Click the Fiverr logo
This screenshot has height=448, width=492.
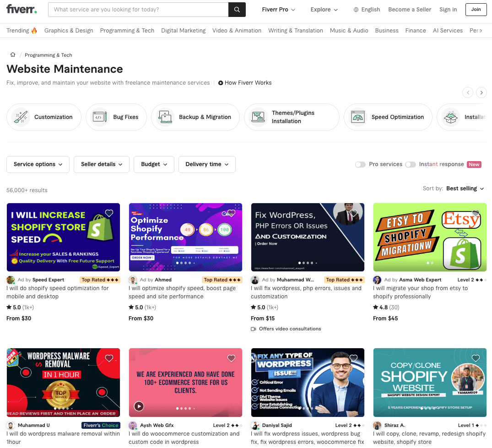click(22, 9)
